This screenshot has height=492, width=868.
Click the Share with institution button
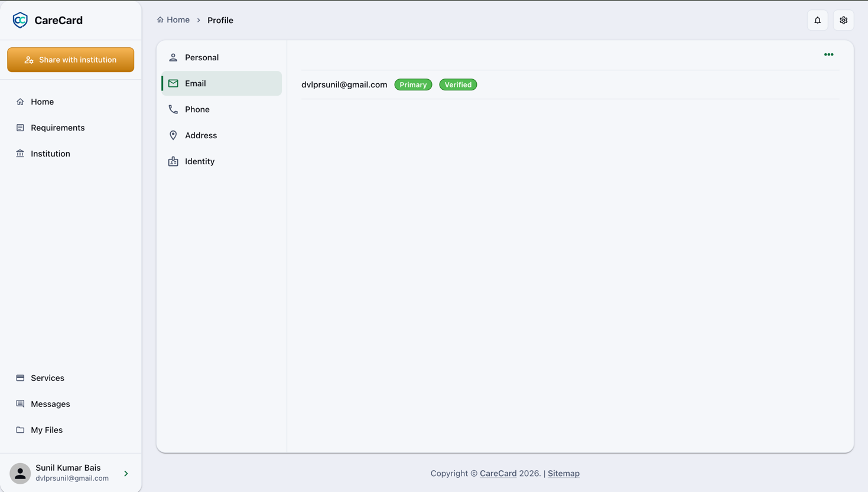coord(71,60)
